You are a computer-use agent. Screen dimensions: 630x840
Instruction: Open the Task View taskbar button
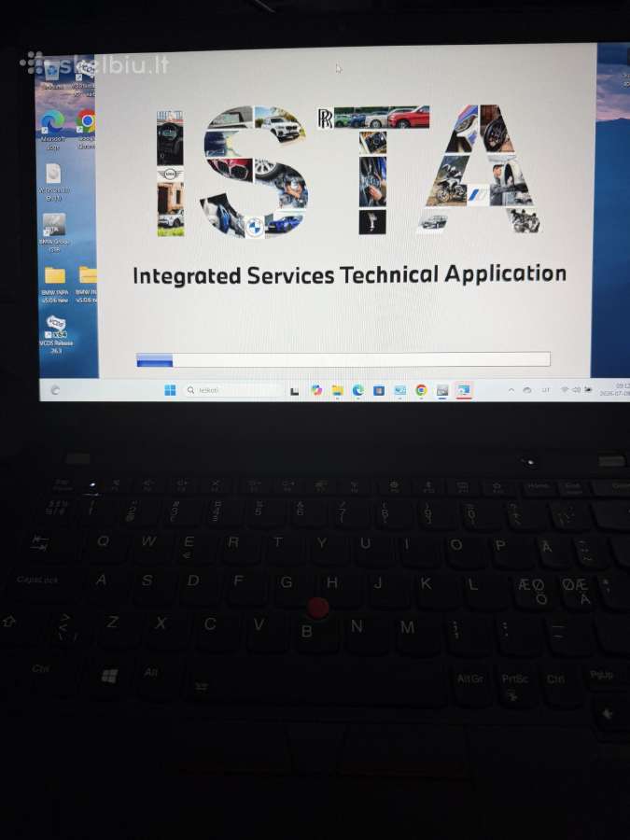[x=294, y=391]
